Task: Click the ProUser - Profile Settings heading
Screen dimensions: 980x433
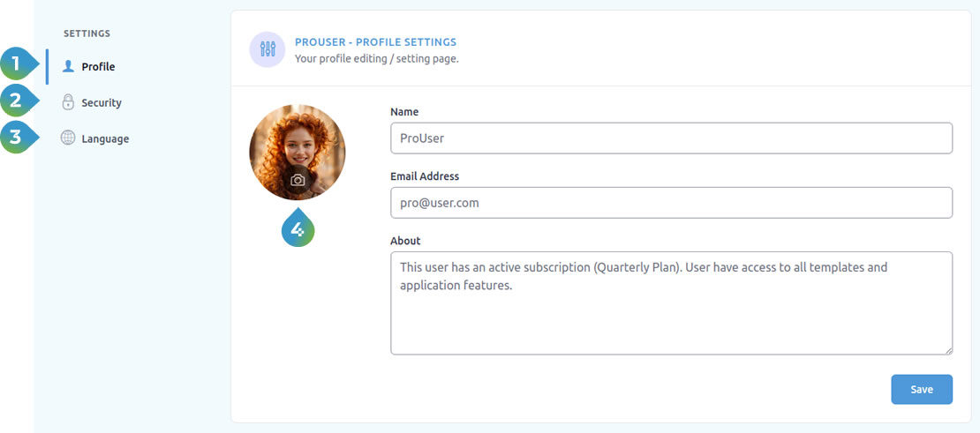Action: point(375,42)
